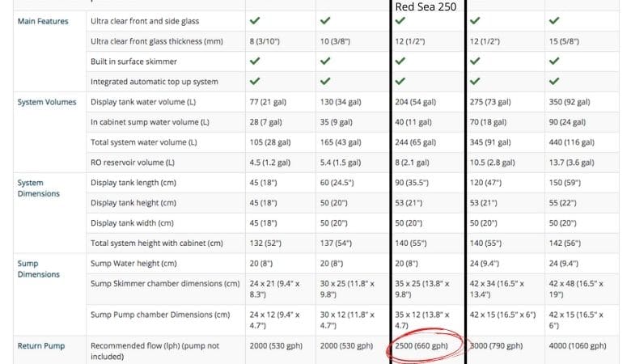The width and height of the screenshot is (631, 364).
Task: Click last column automatic top up checkmark
Action: tap(554, 81)
